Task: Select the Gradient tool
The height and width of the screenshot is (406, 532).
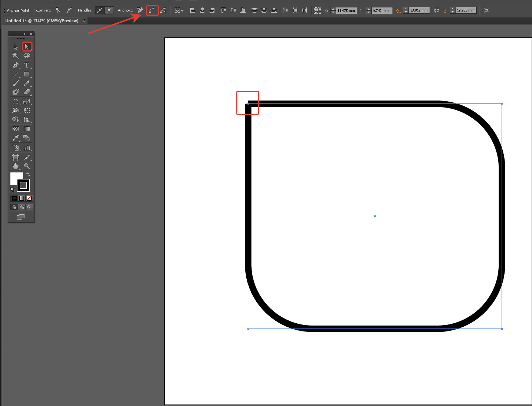Action: click(x=27, y=129)
